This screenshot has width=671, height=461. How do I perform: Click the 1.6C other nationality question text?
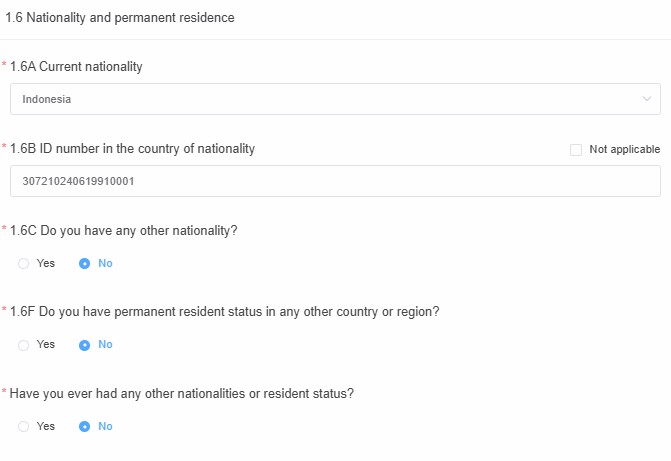coord(123,230)
